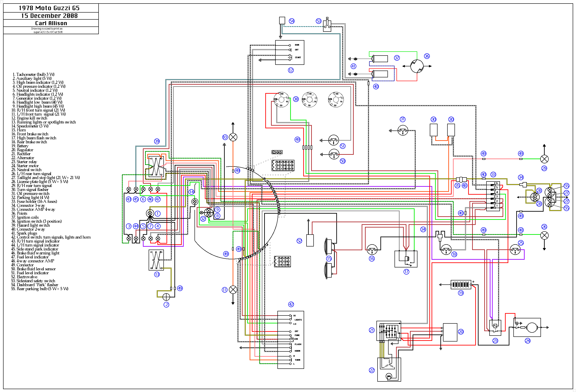The width and height of the screenshot is (576, 392).
Task: Click the L/H rear turn signal lamp labeled 26
Action: [544, 235]
